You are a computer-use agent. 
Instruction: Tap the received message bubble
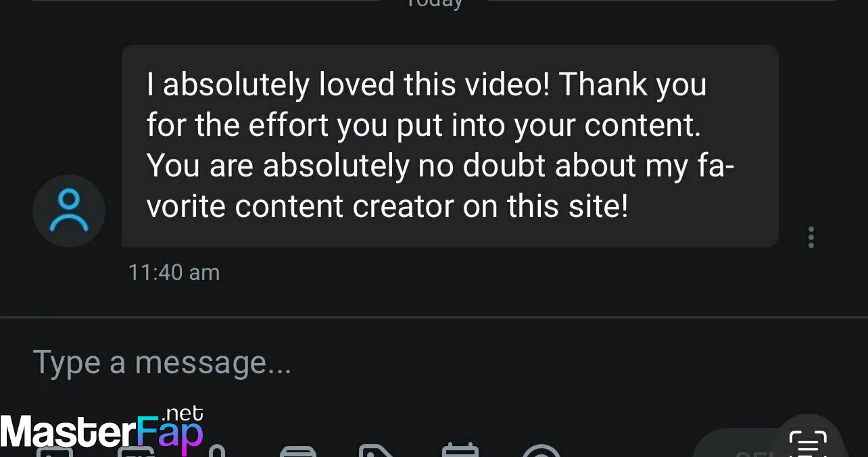pyautogui.click(x=450, y=146)
